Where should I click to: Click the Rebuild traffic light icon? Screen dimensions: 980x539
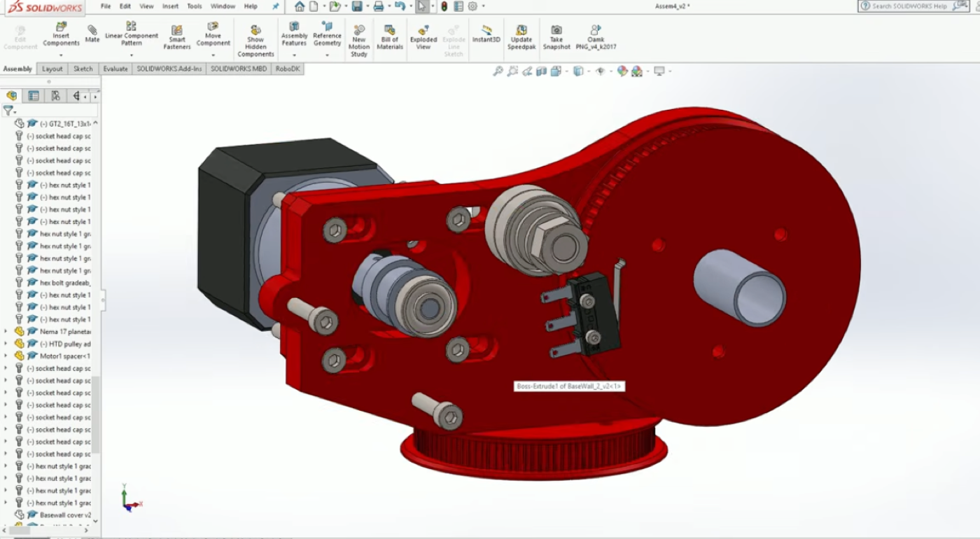444,6
